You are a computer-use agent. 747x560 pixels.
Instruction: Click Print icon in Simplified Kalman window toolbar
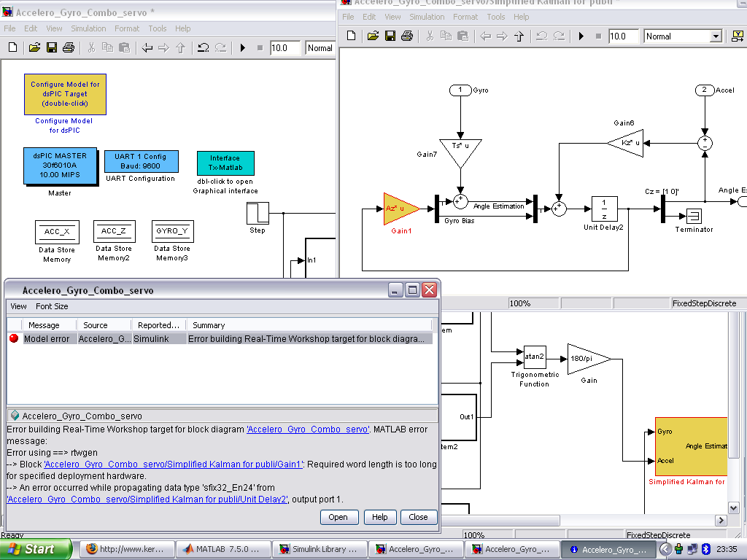click(x=407, y=36)
